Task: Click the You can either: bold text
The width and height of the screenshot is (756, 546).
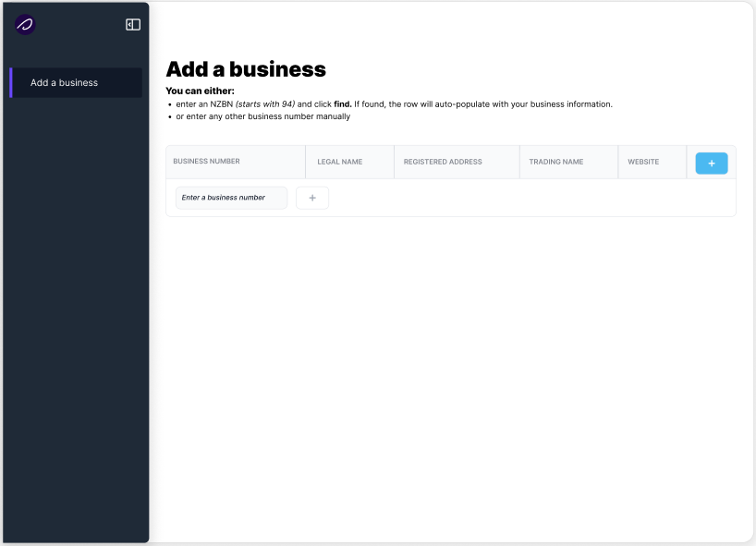Action: point(200,91)
